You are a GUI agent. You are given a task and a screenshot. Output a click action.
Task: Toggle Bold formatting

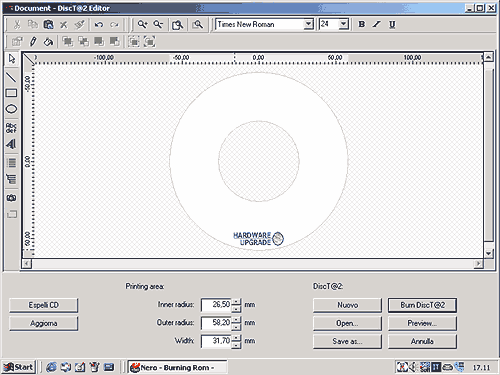point(362,24)
